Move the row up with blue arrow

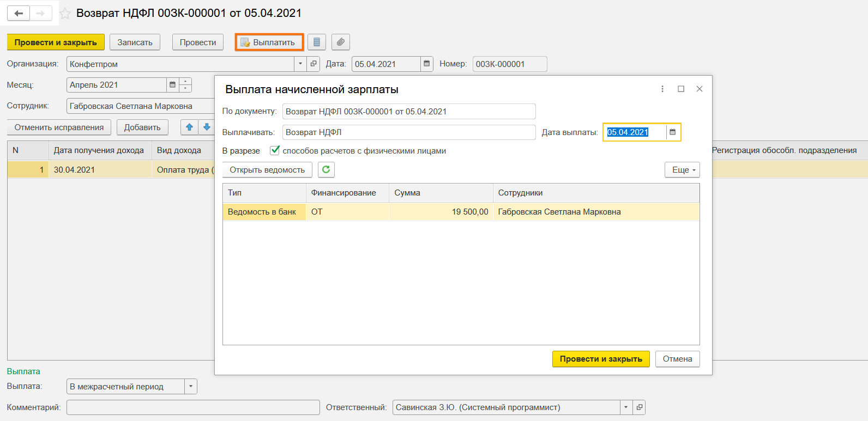pos(189,127)
